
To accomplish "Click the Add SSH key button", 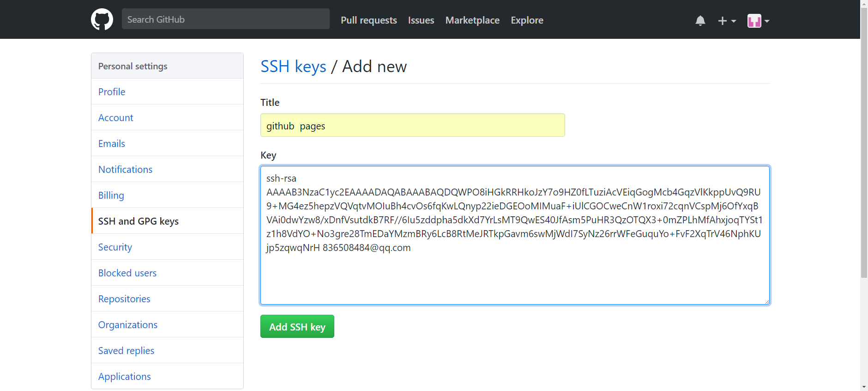I will pyautogui.click(x=297, y=326).
